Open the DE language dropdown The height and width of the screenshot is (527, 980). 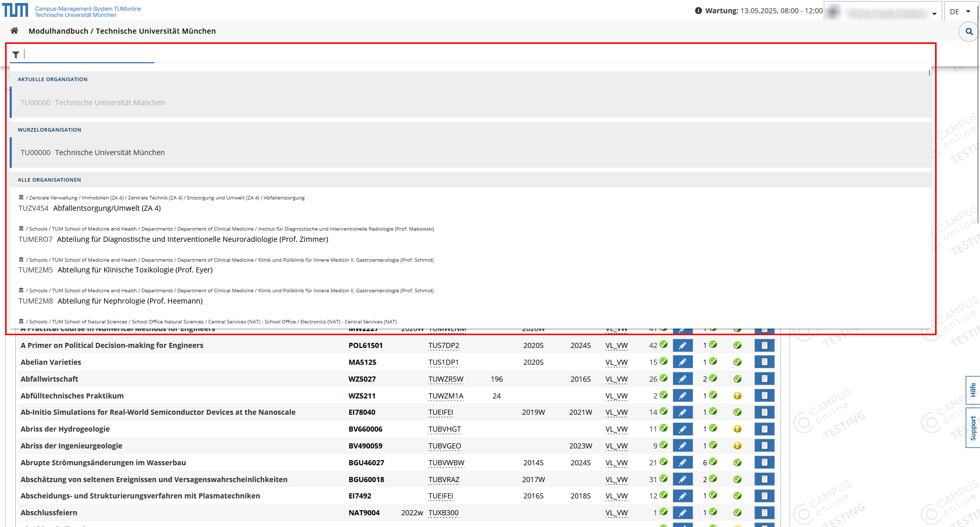click(960, 11)
